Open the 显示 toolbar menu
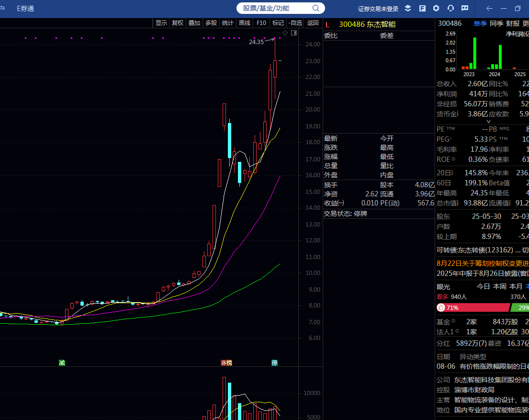Viewport: 529px width, 420px height. point(161,23)
